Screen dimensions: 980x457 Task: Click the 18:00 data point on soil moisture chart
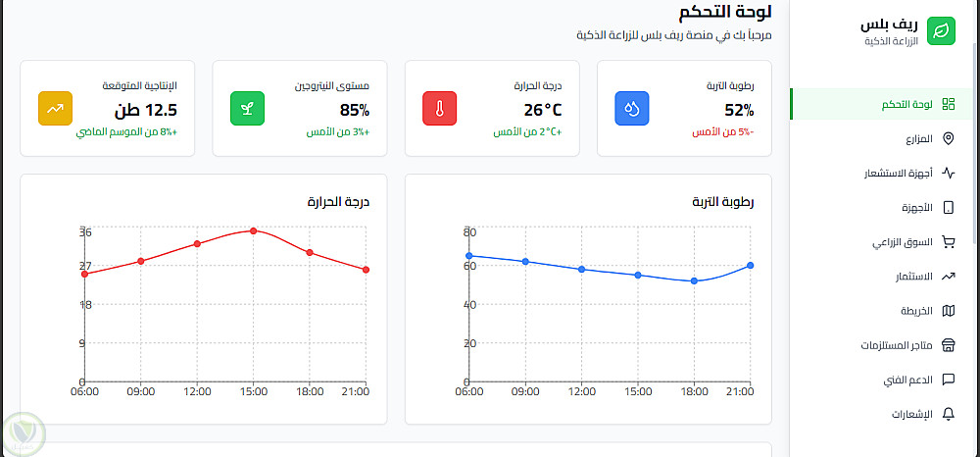pos(694,280)
